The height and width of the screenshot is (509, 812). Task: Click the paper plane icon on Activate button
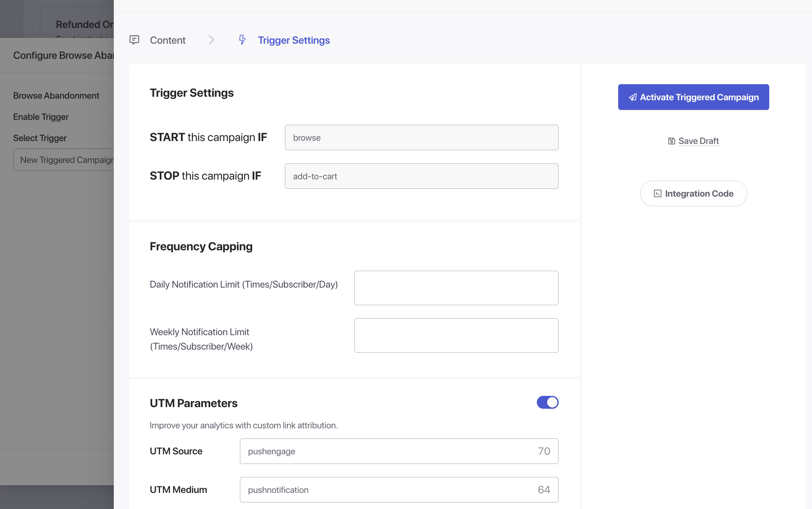click(633, 97)
